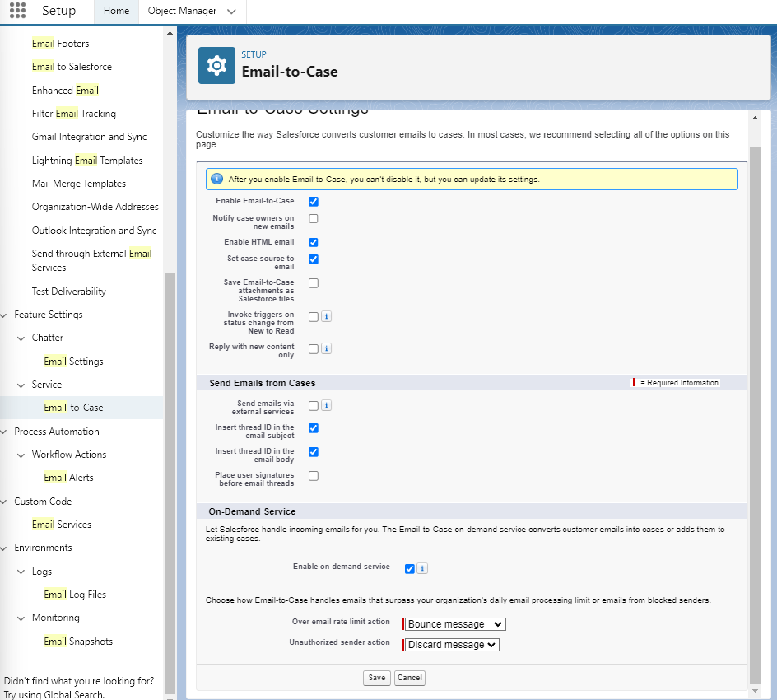Click the Setup gear icon in header
This screenshot has width=777, height=700.
click(216, 65)
